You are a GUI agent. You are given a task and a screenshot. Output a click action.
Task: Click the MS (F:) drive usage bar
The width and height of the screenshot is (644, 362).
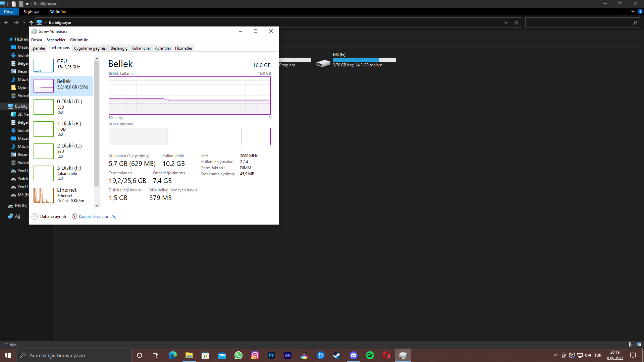[x=364, y=60]
